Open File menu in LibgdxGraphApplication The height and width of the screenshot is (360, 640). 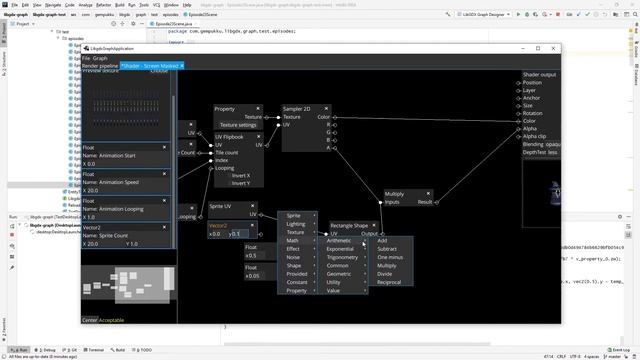click(86, 58)
